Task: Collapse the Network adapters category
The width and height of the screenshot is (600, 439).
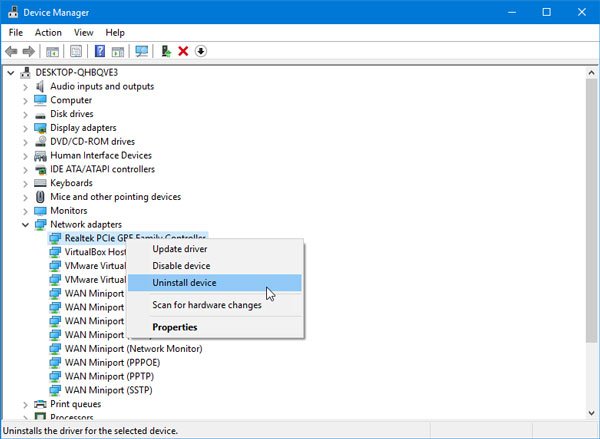Action: tap(25, 225)
